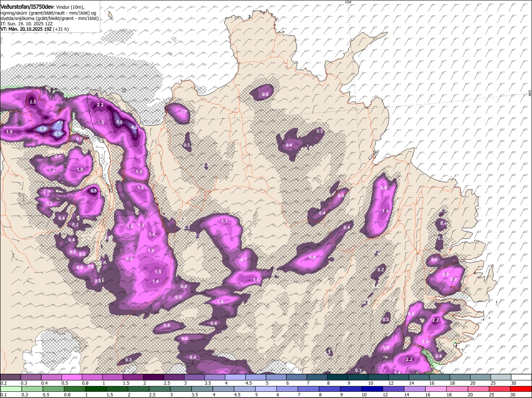Click the 1.9 value at the map's left edge

coord(9,132)
